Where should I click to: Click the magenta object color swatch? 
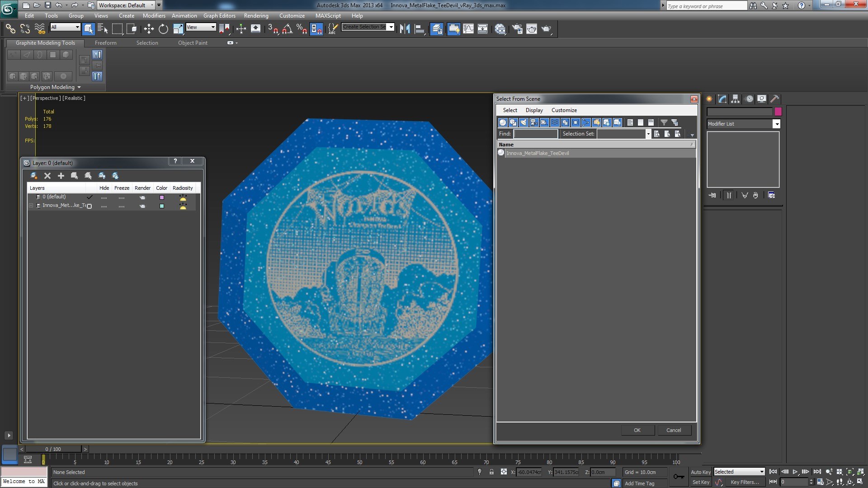pyautogui.click(x=778, y=112)
